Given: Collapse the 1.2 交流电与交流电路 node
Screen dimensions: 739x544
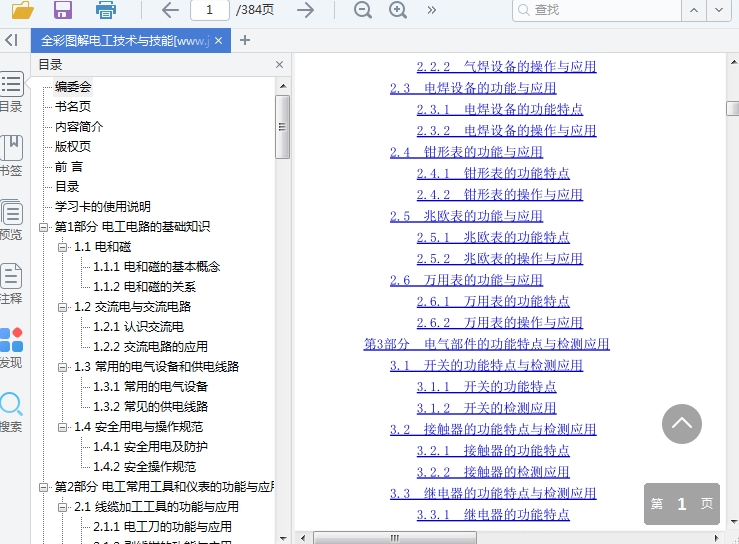Looking at the screenshot, I should 62,307.
